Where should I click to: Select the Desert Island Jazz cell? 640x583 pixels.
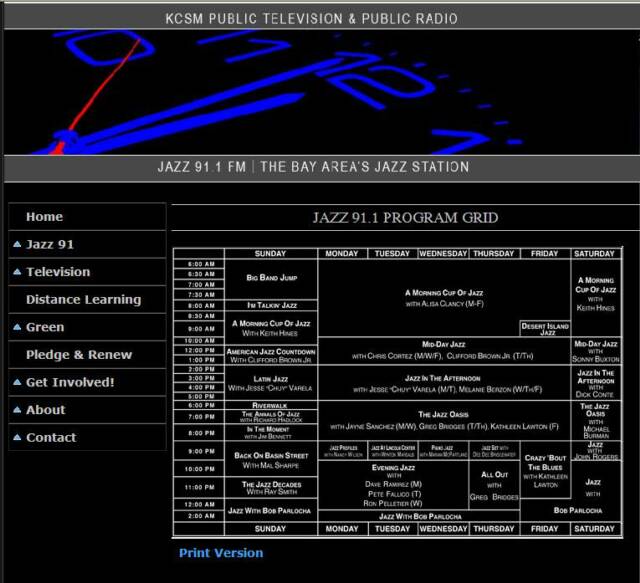545,329
